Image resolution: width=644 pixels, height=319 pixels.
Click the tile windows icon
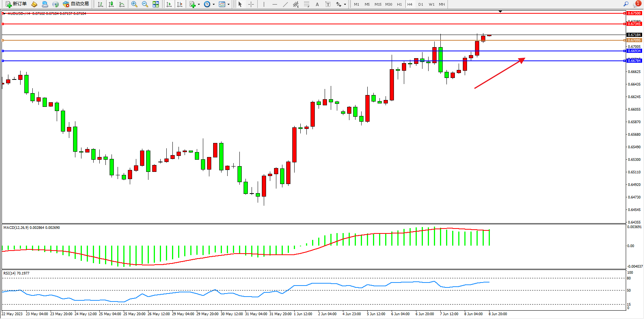156,4
